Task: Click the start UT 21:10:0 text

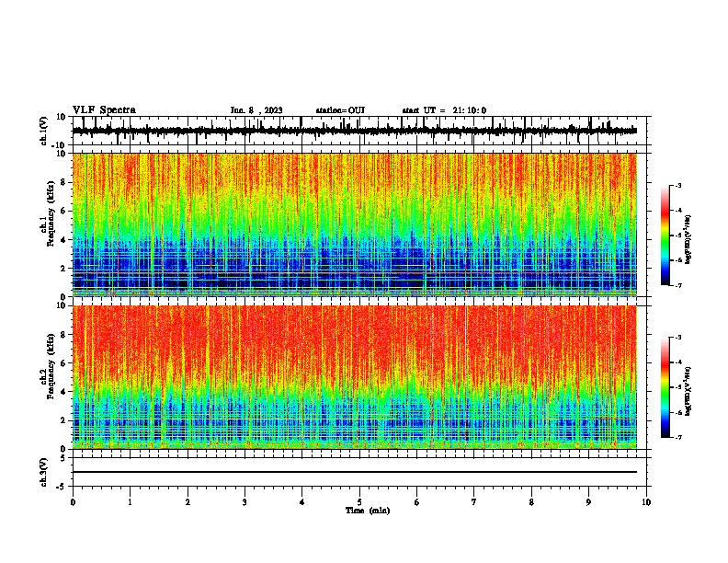Action: pyautogui.click(x=444, y=110)
